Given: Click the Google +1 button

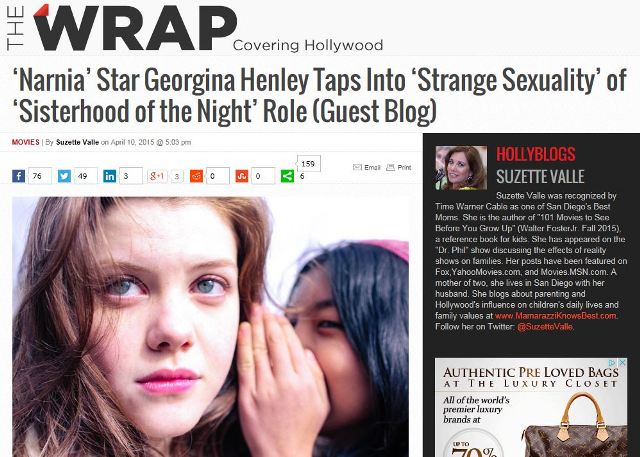Looking at the screenshot, I should [157, 176].
